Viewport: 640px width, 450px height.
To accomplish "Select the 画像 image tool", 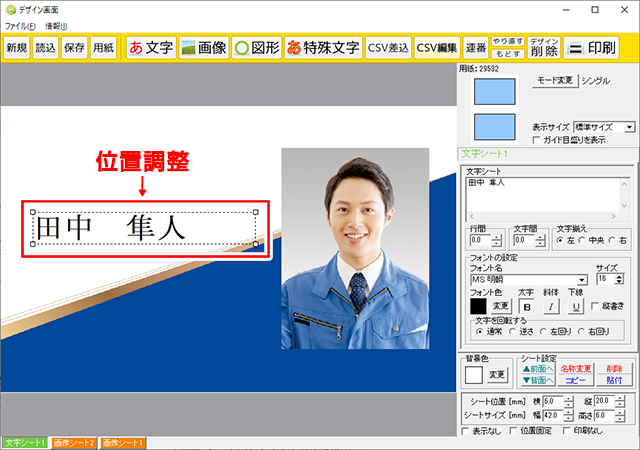I will pyautogui.click(x=203, y=47).
